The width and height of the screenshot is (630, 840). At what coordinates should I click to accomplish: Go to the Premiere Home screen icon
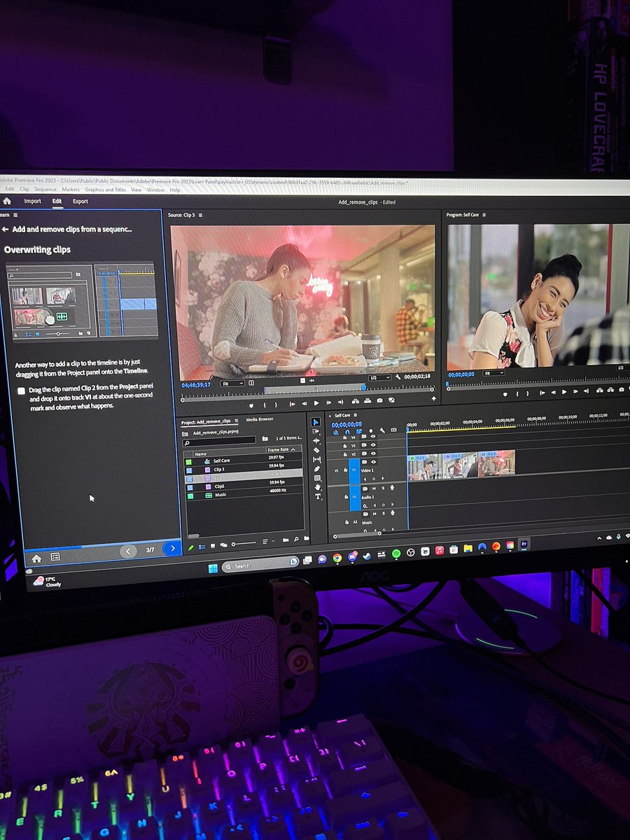pos(7,201)
